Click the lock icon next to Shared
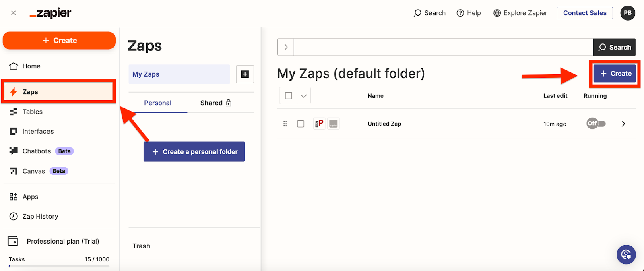The image size is (644, 271). click(x=229, y=103)
